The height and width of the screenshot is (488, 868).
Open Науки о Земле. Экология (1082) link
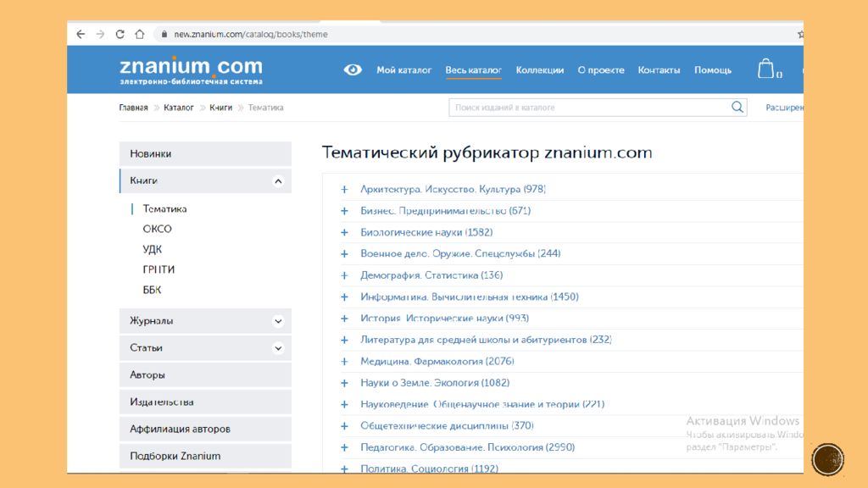click(x=435, y=383)
